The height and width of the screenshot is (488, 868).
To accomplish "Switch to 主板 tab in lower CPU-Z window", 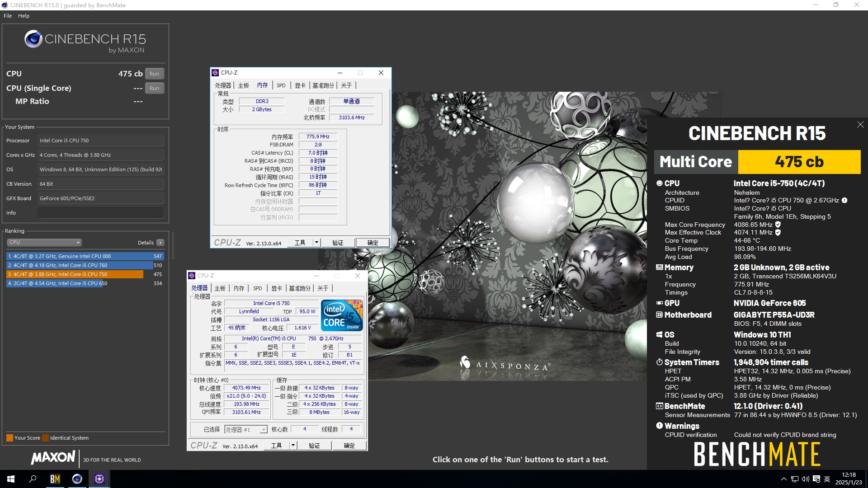I will point(220,288).
